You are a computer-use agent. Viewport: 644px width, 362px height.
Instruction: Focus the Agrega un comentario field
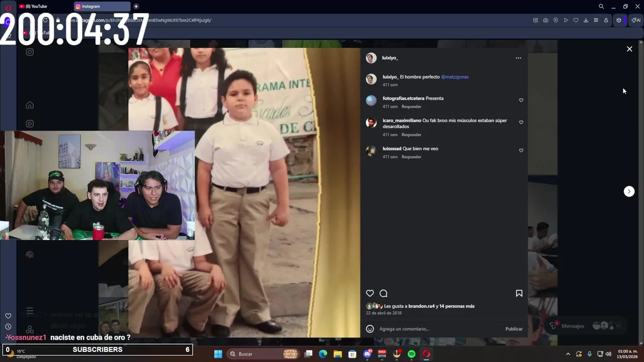click(x=440, y=329)
